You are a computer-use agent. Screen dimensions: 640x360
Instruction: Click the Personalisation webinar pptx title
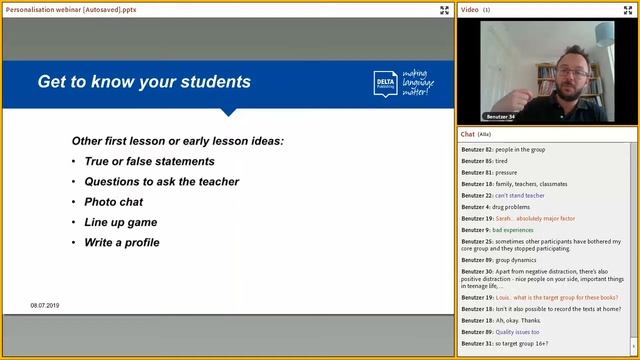(x=71, y=10)
